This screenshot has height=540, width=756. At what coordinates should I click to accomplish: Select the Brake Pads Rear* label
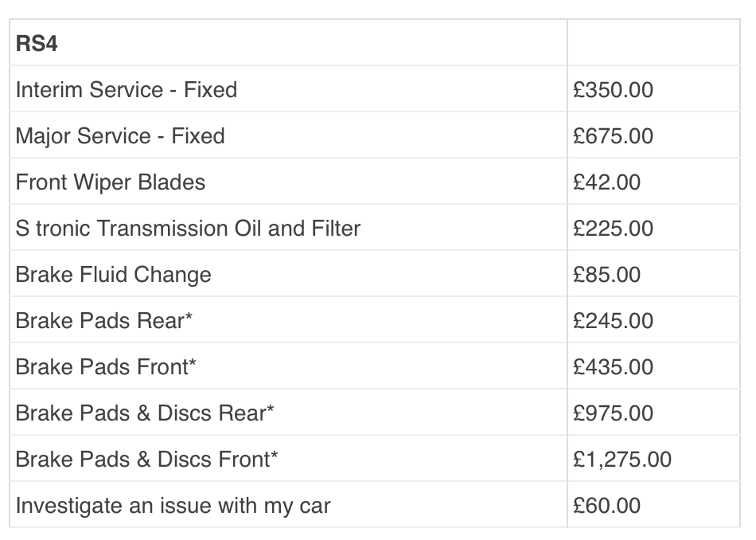tap(104, 320)
